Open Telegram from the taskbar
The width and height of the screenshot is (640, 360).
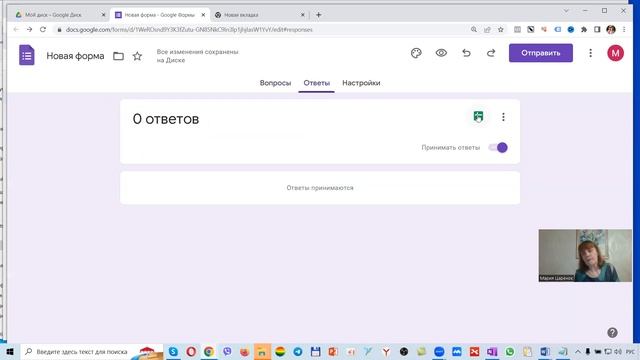point(298,351)
